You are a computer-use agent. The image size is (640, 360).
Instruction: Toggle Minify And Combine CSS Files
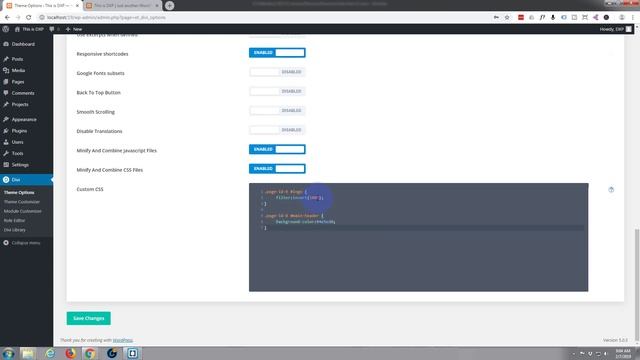[277, 169]
